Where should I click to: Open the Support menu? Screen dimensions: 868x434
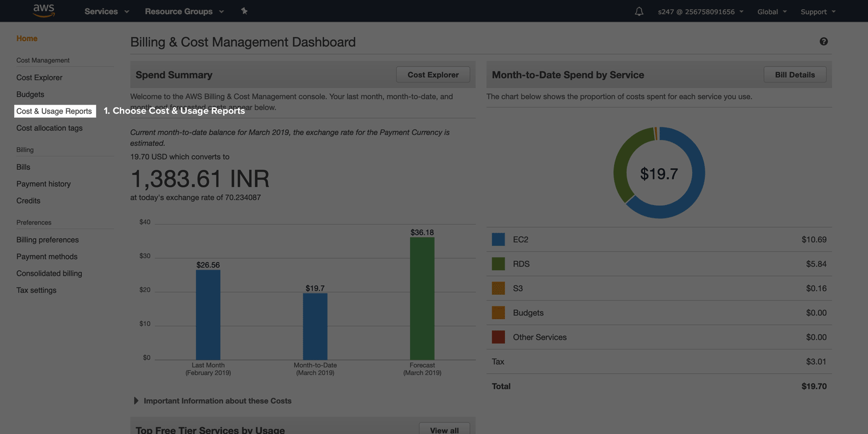[x=818, y=11]
